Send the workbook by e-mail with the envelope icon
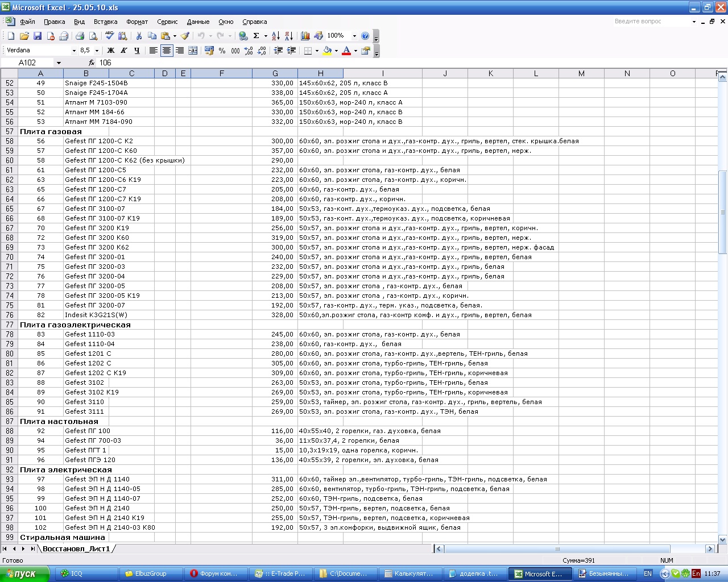The height and width of the screenshot is (582, 728). click(x=51, y=36)
